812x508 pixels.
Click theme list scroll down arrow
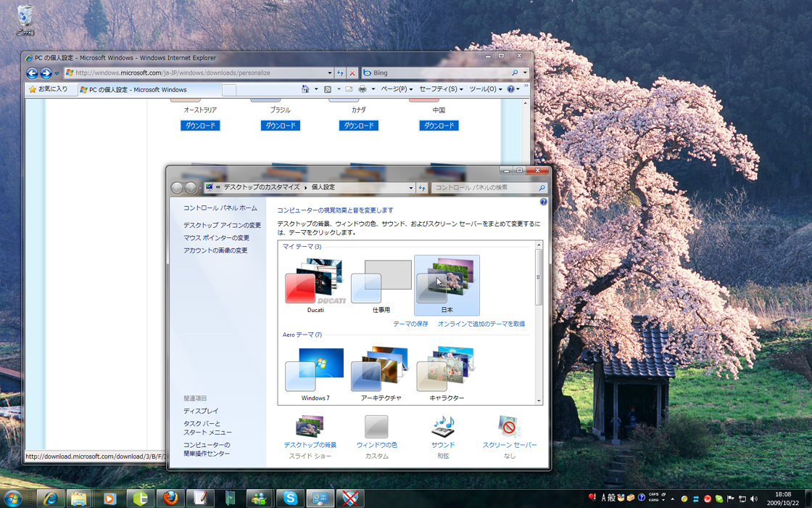[x=539, y=401]
